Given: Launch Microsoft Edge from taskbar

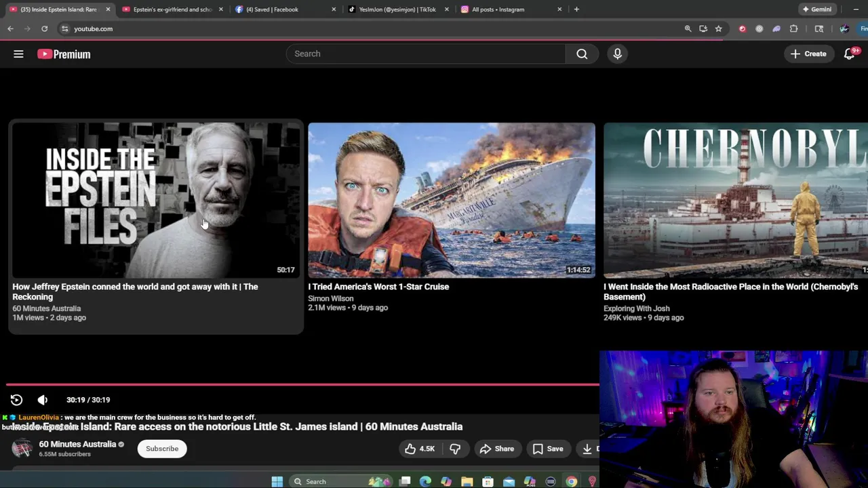Looking at the screenshot, I should point(425,481).
